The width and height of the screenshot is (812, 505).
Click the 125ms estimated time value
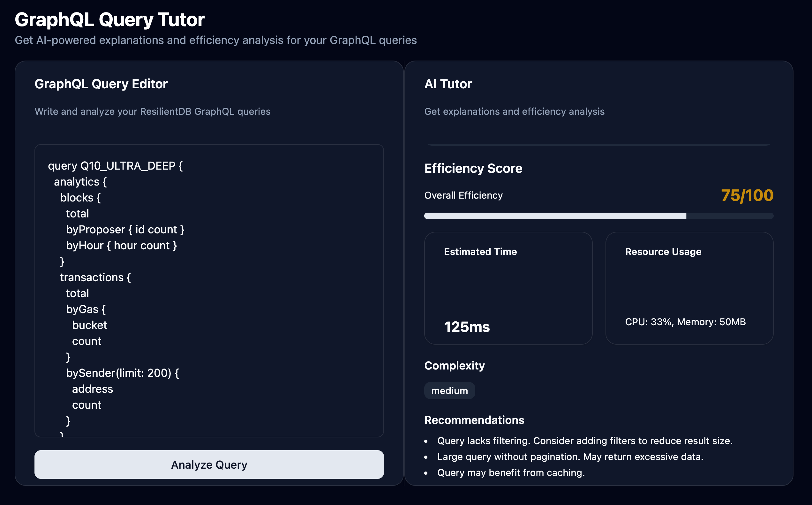coord(467,327)
